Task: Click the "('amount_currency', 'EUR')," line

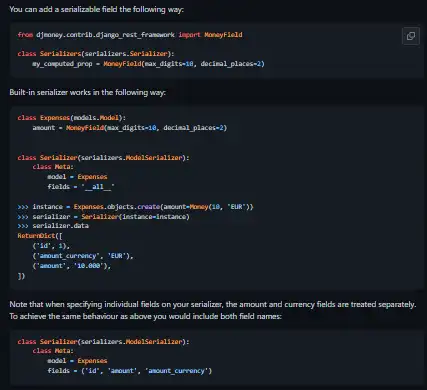Action: (x=83, y=256)
